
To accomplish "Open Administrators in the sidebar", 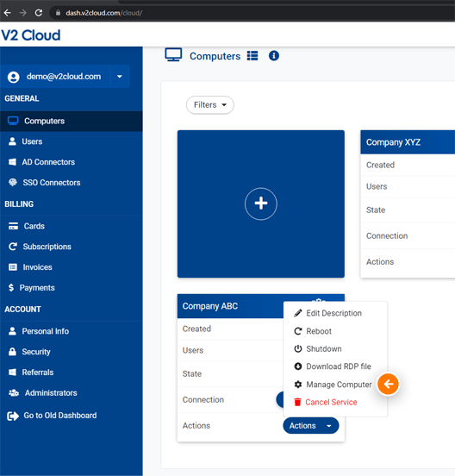I will pyautogui.click(x=72, y=393).
